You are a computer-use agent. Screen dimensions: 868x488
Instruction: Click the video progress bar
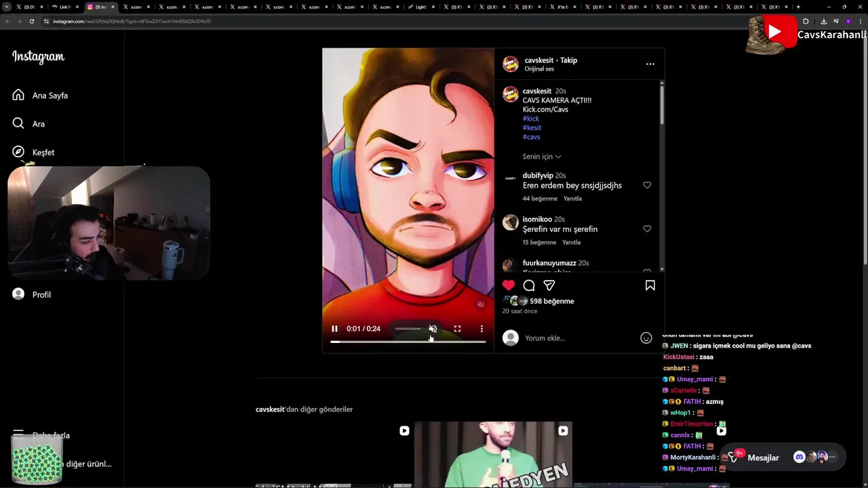pos(408,342)
